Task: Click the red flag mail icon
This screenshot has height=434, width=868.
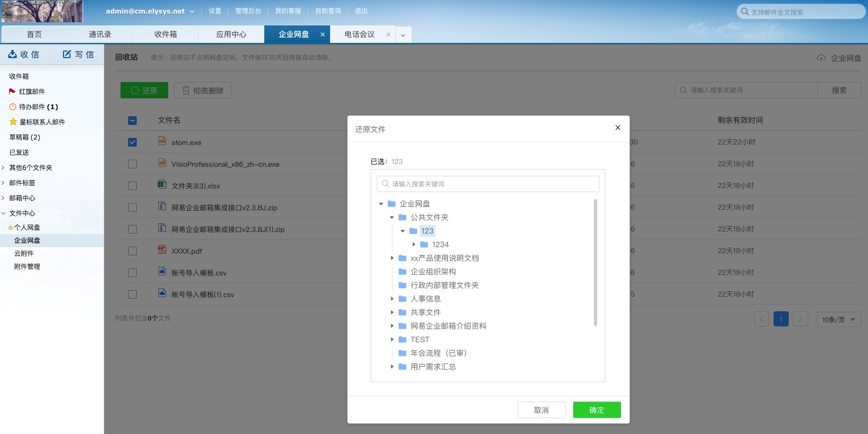Action: [12, 92]
